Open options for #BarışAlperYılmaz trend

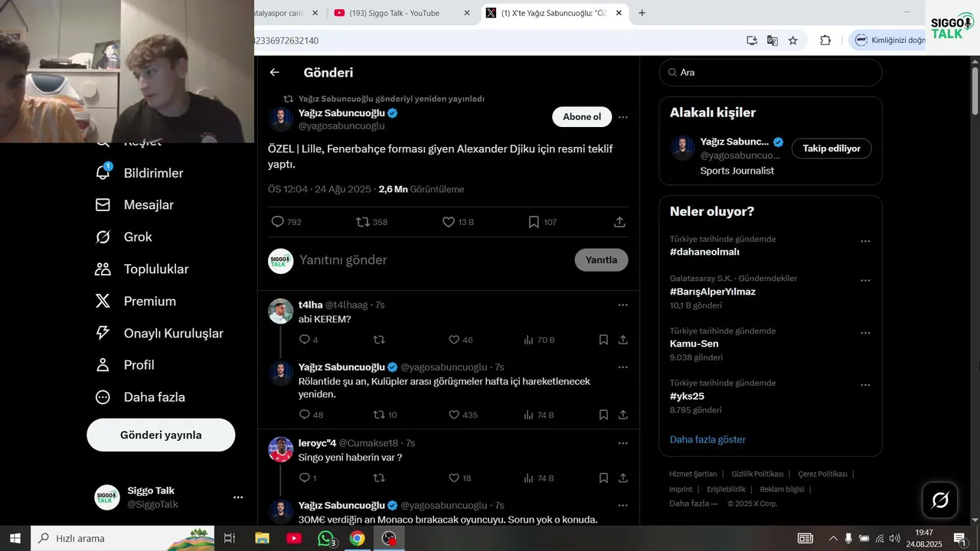pos(865,281)
